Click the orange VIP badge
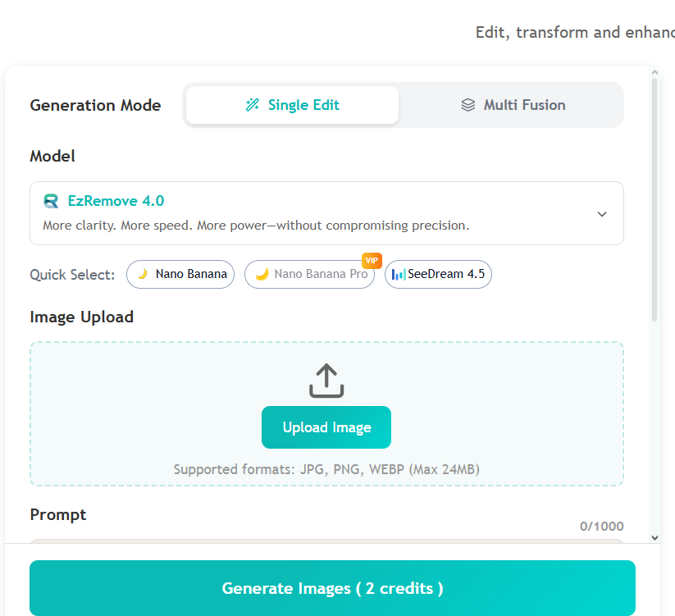The height and width of the screenshot is (616, 675). [372, 260]
